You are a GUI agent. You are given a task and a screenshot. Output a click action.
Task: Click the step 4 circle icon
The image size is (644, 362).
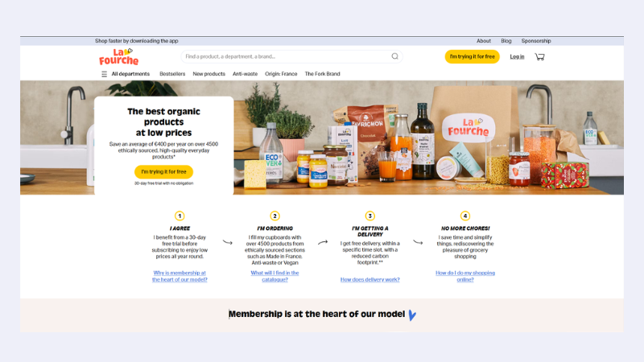pos(465,216)
